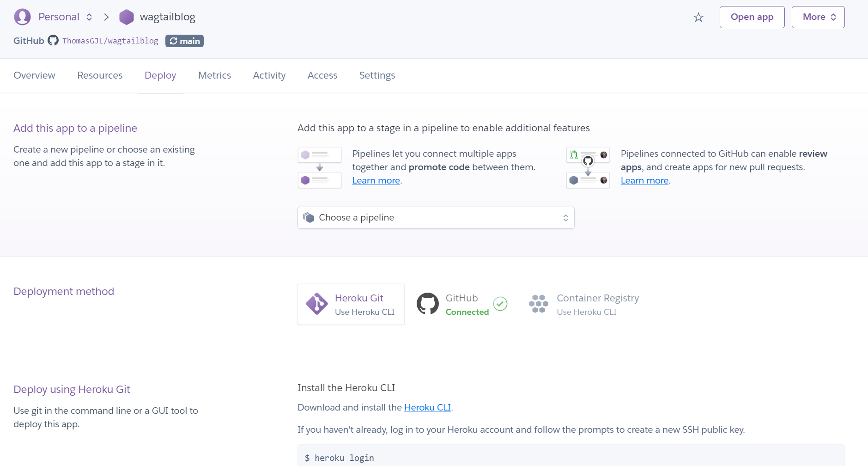This screenshot has height=466, width=868.
Task: Click the breadcrumb chevron arrow after Personal
Action: [107, 17]
